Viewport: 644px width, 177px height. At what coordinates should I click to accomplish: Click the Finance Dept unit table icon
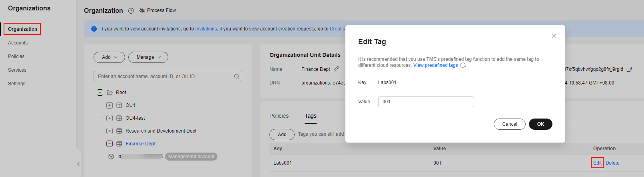[119, 144]
